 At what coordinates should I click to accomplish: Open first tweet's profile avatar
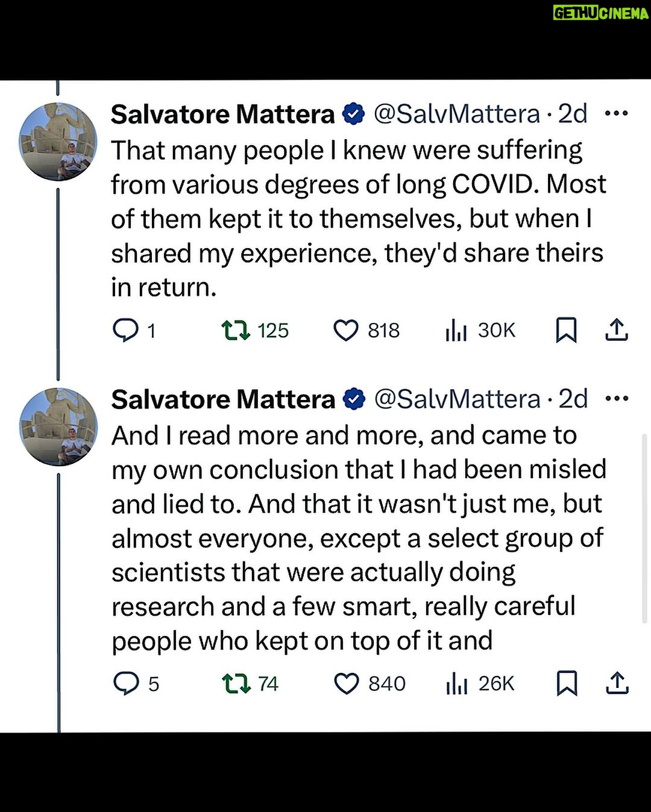click(58, 142)
